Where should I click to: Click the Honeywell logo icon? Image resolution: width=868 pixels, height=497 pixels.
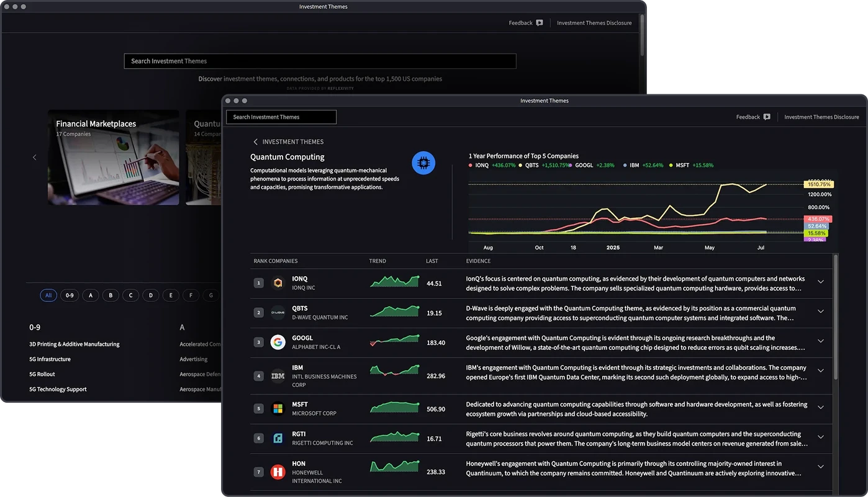point(278,472)
